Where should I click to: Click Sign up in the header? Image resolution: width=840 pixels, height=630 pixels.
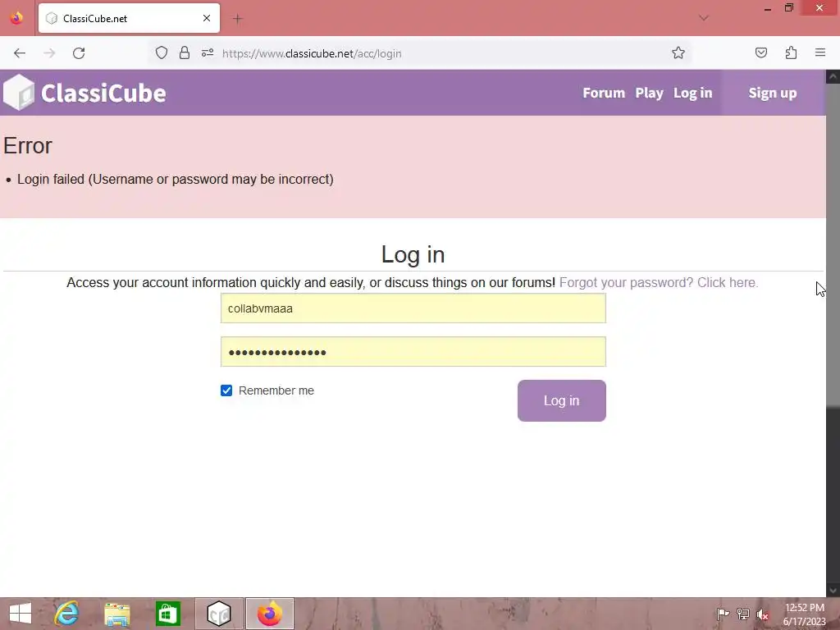773,93
